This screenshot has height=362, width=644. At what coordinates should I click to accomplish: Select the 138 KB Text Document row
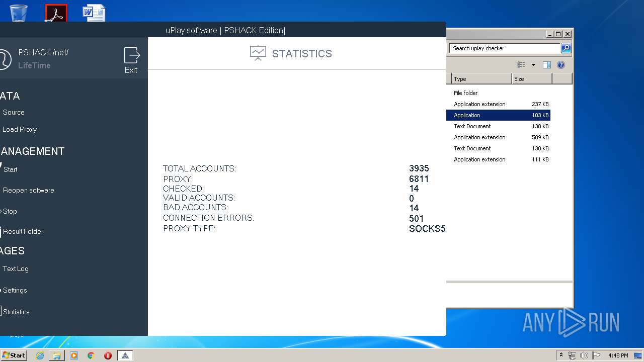(498, 126)
